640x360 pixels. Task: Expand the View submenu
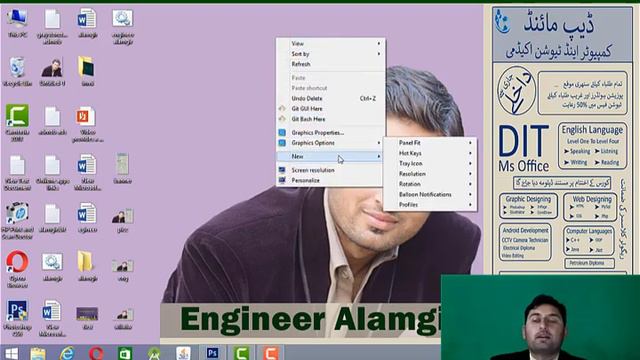tap(330, 43)
